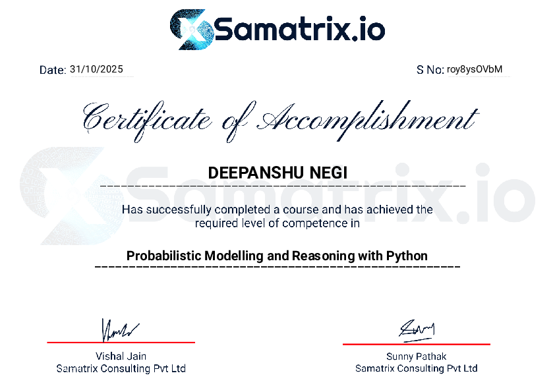The height and width of the screenshot is (392, 555).
Task: Click the S No label
Action: [430, 70]
